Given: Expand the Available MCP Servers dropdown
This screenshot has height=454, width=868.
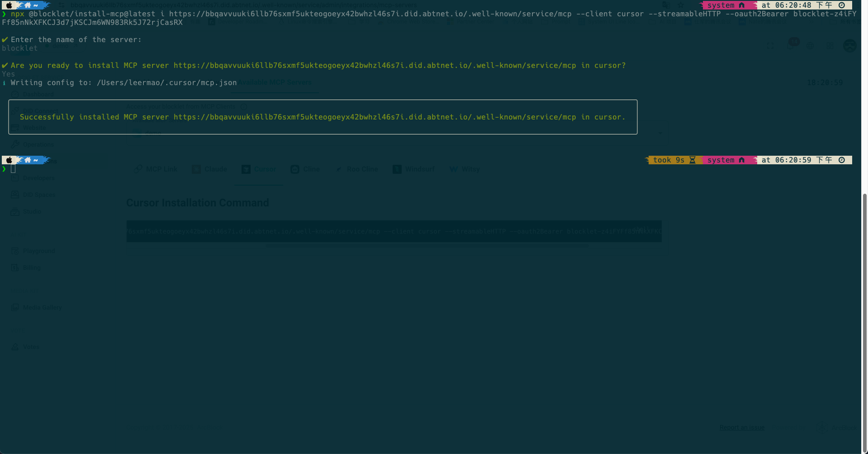Looking at the screenshot, I should [660, 133].
